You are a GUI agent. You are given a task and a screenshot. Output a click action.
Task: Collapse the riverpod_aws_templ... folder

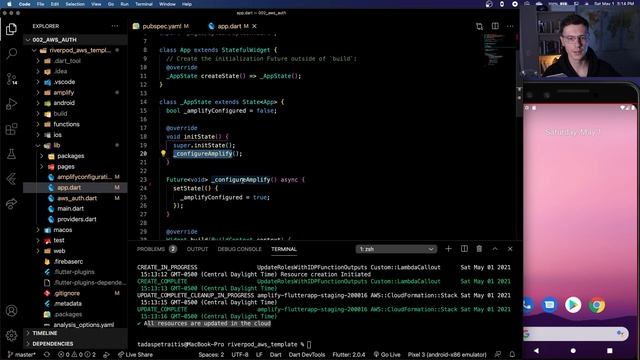pos(76,50)
